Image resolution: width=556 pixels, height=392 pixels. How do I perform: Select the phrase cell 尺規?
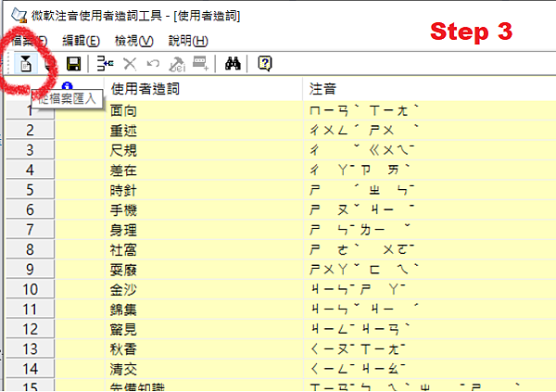click(204, 150)
